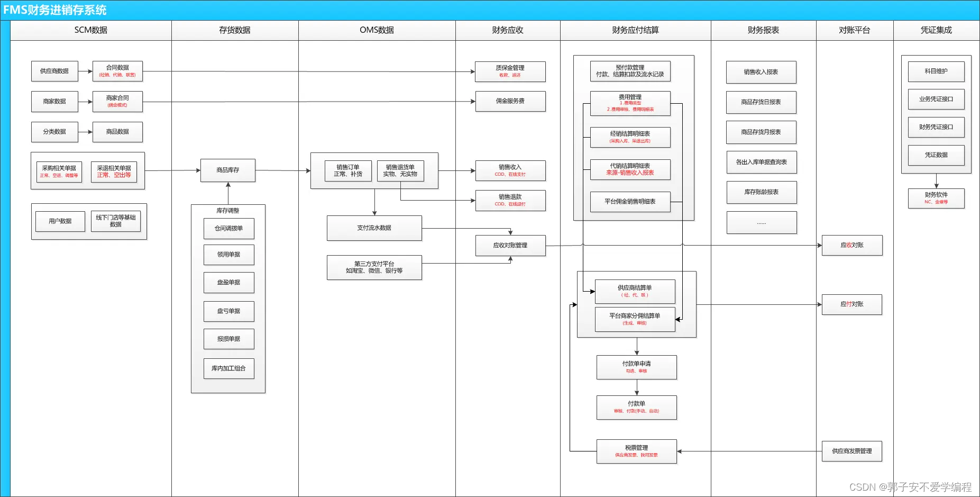Select the 财务应付结算 column header
Screen dimensions: 980x497
(x=636, y=30)
